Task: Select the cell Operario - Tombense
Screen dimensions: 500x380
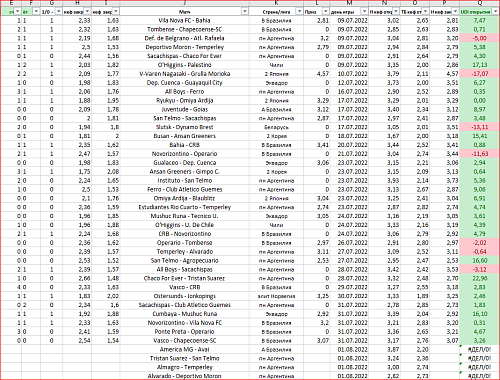Action: pyautogui.click(x=184, y=243)
